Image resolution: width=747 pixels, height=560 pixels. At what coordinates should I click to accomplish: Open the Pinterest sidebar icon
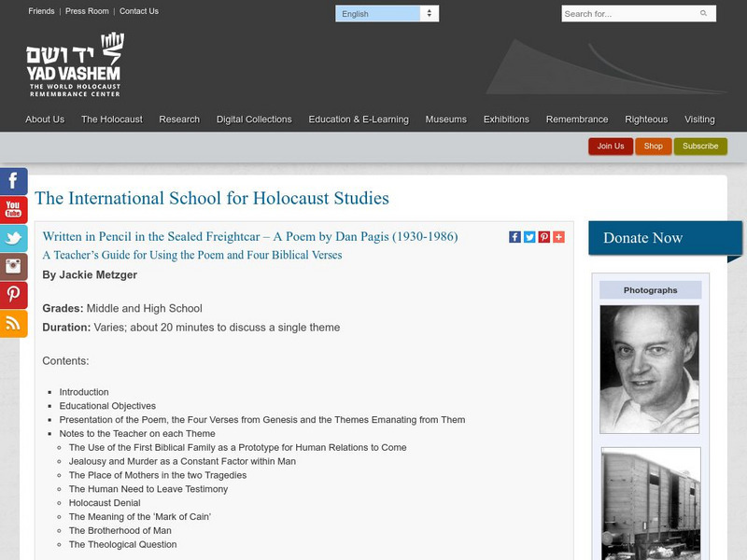13,295
